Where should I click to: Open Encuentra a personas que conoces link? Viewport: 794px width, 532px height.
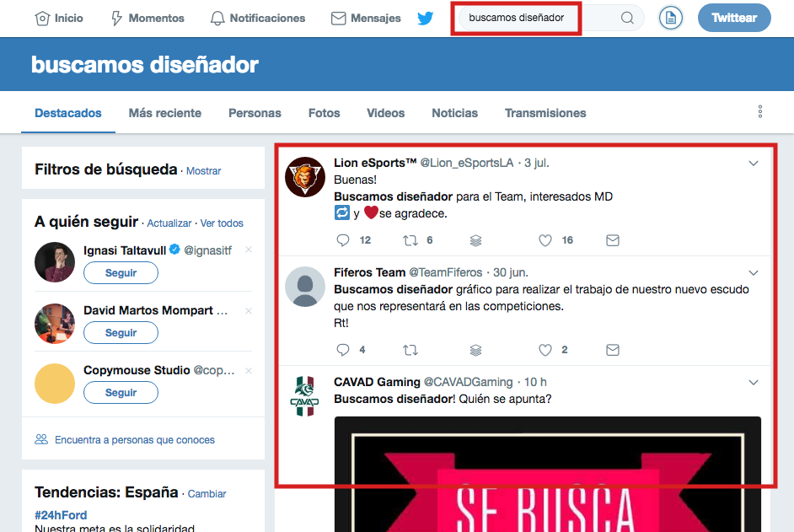(135, 440)
